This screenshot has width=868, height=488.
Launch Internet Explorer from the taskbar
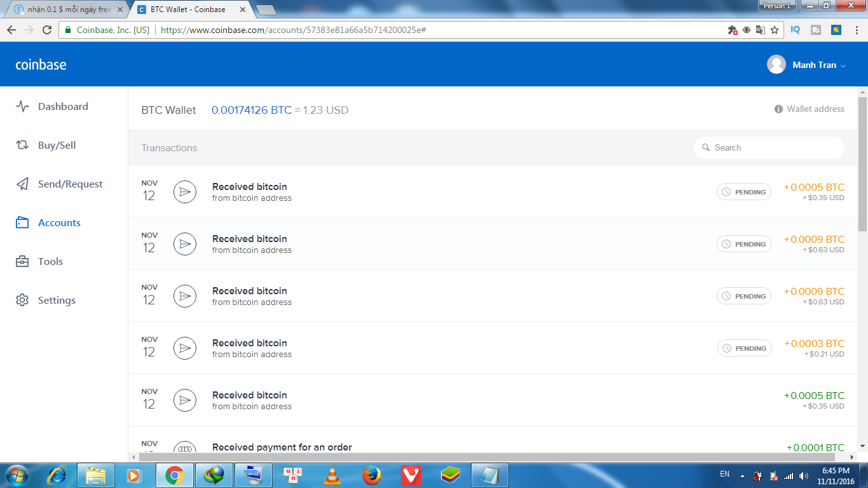click(x=57, y=475)
